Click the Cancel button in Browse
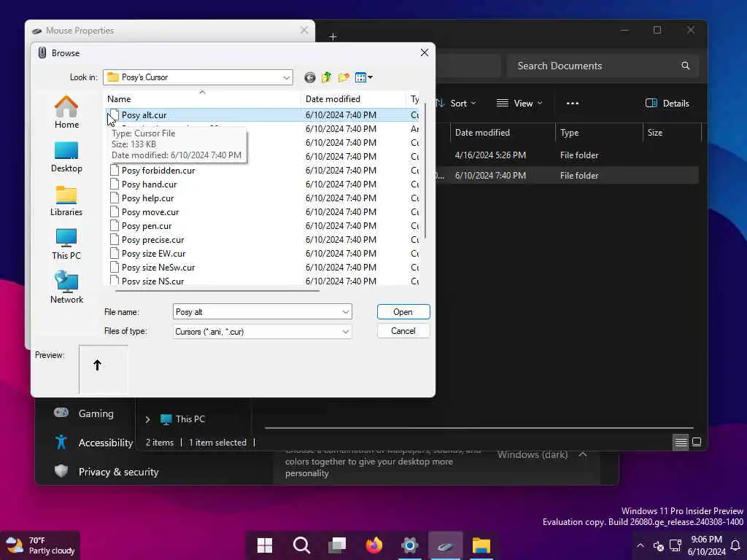The width and height of the screenshot is (747, 560). (x=403, y=331)
